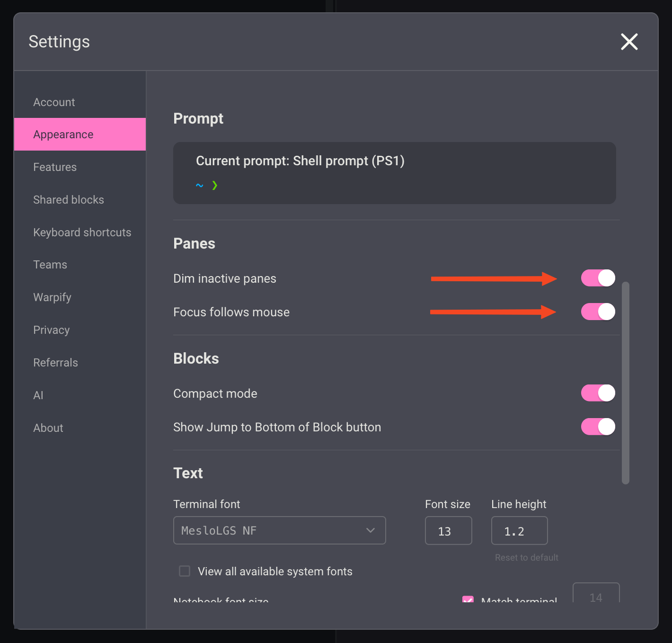Viewport: 672px width, 643px height.
Task: Click the settings vertical scrollbar
Action: tap(625, 383)
